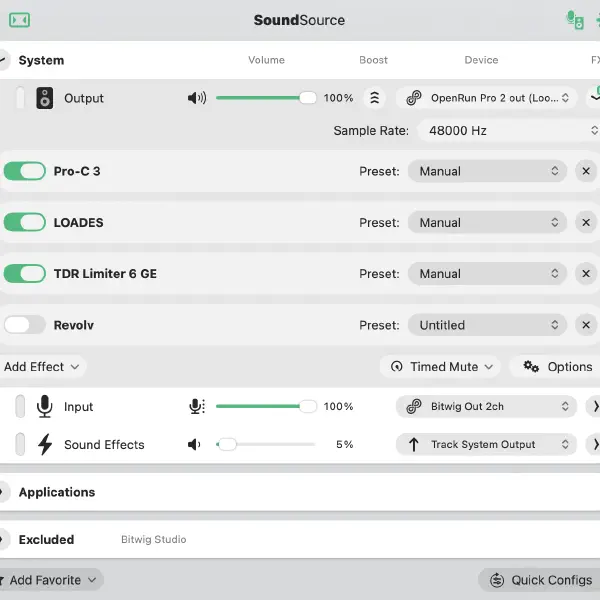
Task: Click the Output 100% volume value
Action: pyautogui.click(x=338, y=98)
